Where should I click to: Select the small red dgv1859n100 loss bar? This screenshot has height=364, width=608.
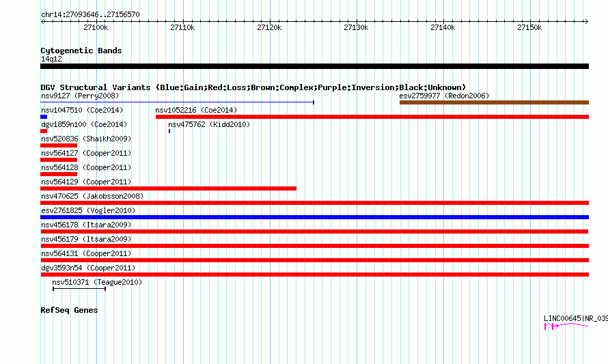pyautogui.click(x=44, y=131)
